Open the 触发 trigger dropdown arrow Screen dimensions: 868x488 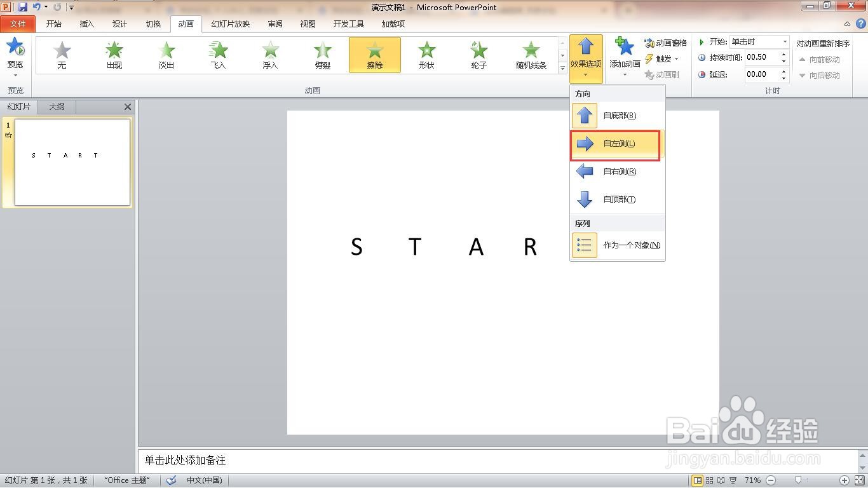tap(677, 59)
